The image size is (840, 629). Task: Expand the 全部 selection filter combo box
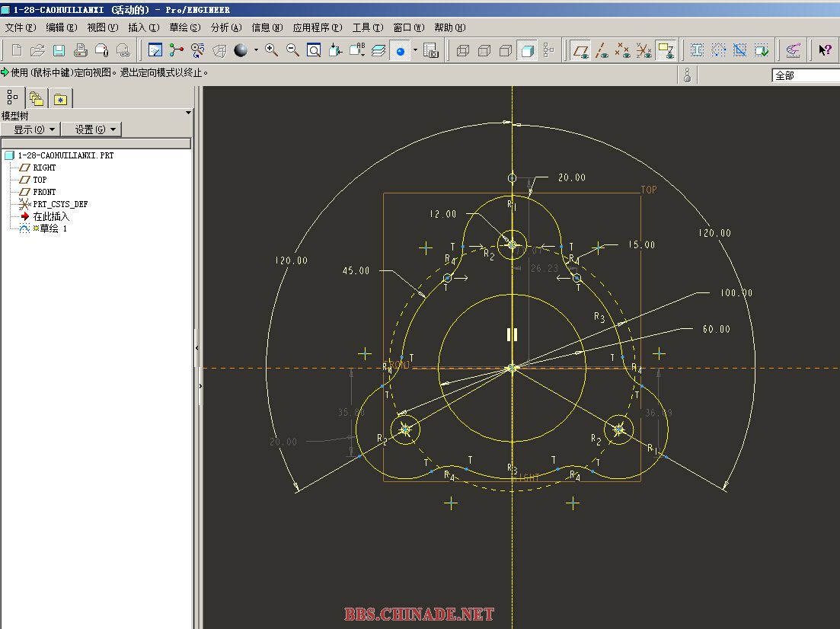806,75
